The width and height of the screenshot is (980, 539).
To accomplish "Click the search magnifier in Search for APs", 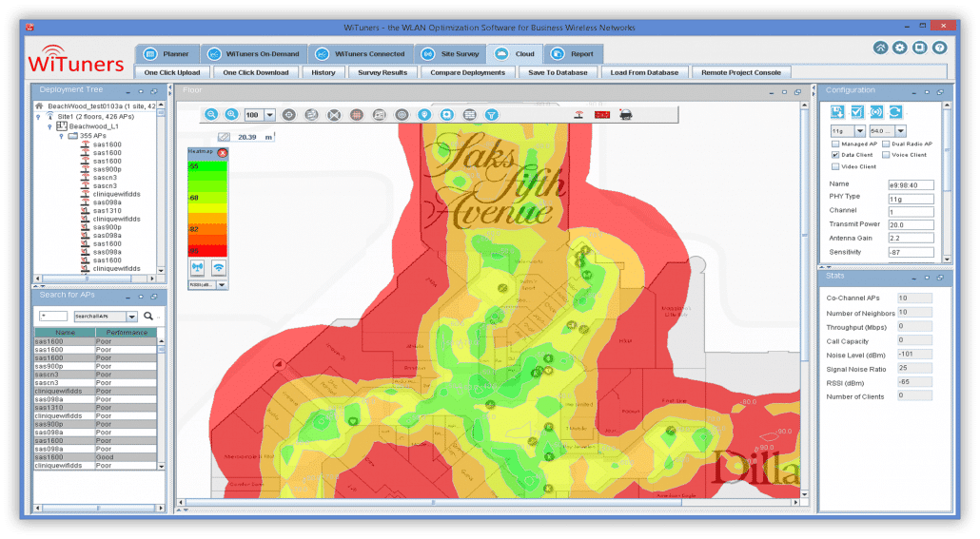I will pyautogui.click(x=148, y=316).
